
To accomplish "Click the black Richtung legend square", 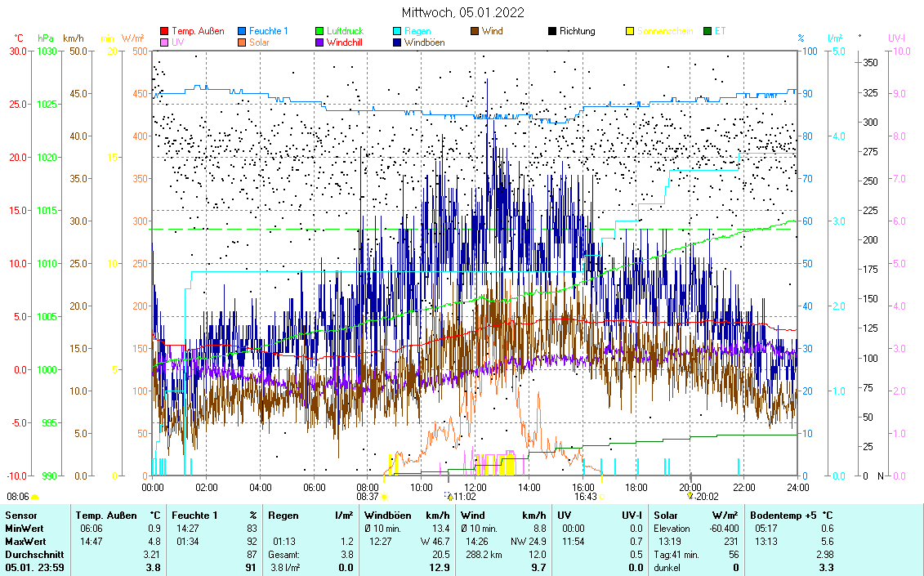I will pos(553,31).
